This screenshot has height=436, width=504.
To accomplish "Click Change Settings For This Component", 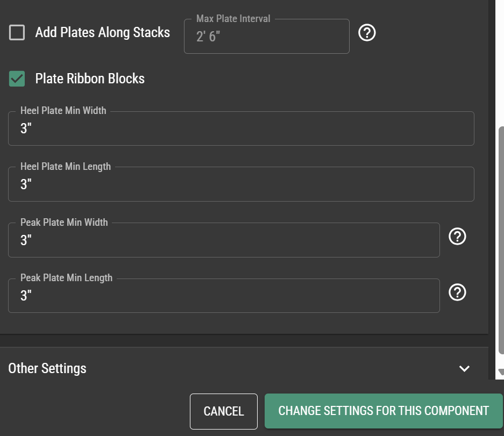I will [383, 411].
